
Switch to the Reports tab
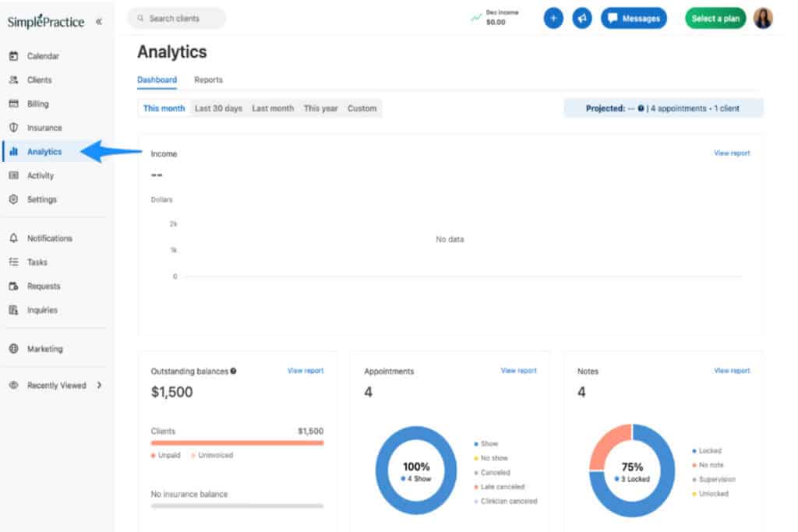(208, 79)
